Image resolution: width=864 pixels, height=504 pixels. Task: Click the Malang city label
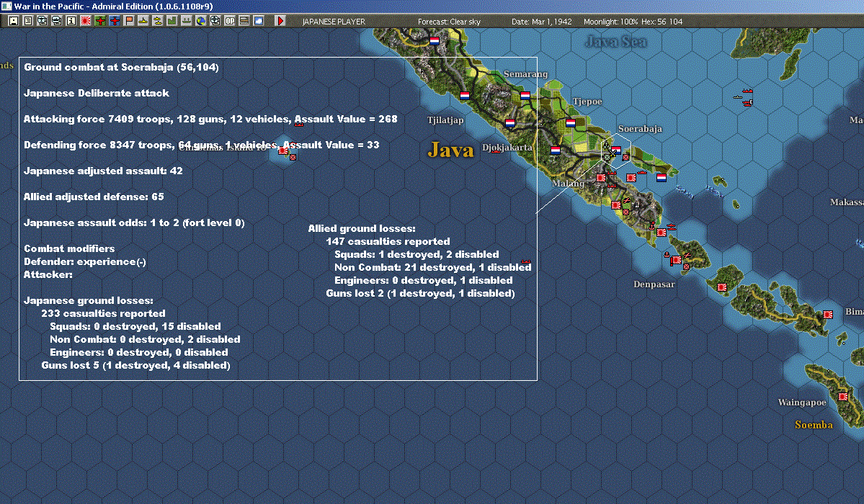[x=568, y=184]
